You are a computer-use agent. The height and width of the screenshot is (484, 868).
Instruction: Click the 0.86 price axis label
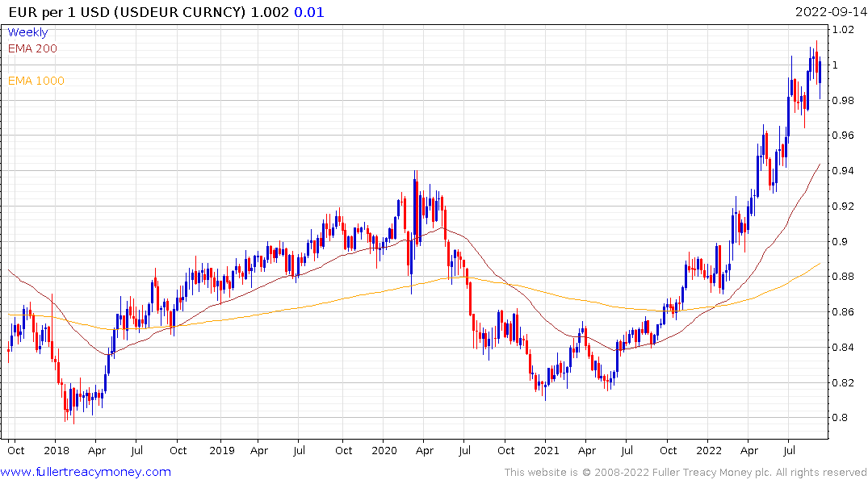tap(843, 312)
